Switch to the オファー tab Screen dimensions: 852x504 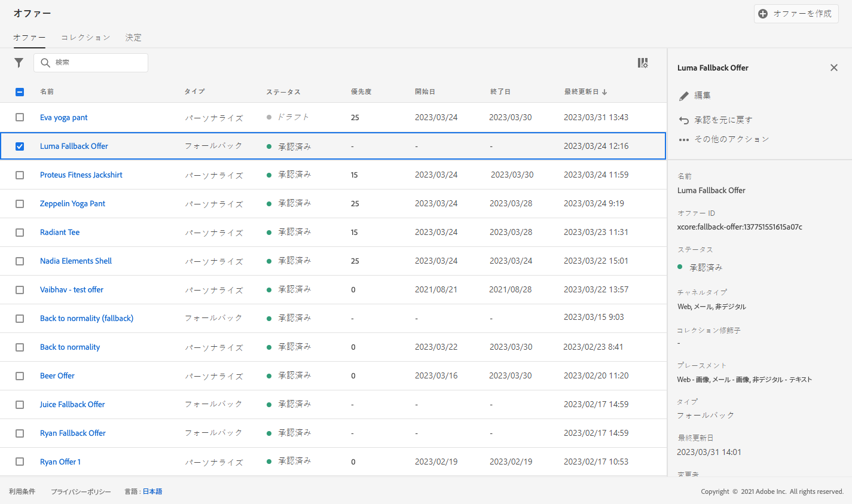(29, 38)
